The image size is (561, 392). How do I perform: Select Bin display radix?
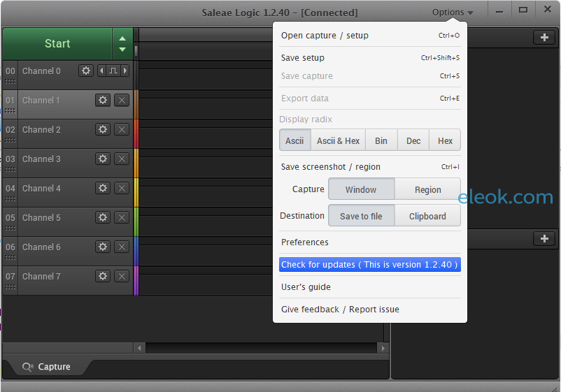(x=381, y=140)
